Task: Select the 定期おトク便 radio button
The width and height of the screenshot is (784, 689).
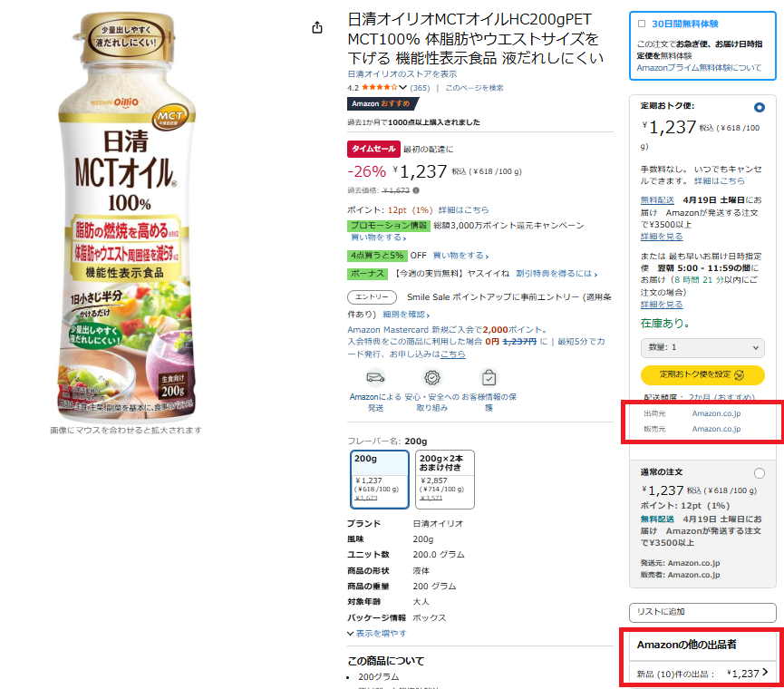Action: [x=759, y=108]
